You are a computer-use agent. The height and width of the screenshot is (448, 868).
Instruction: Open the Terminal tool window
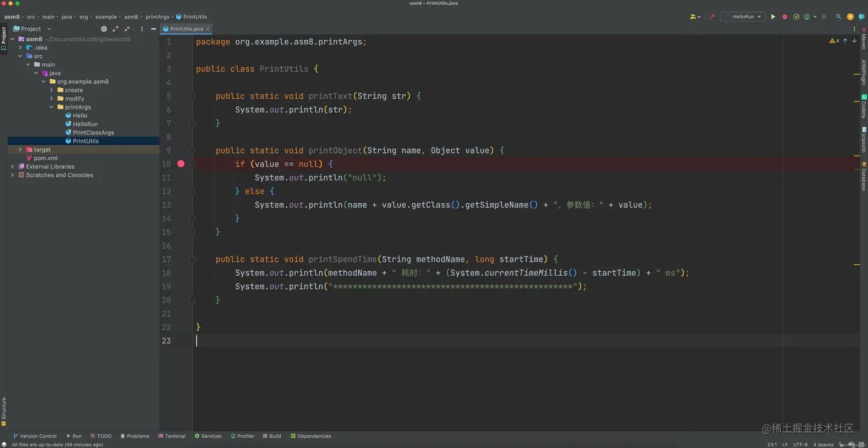pos(172,436)
